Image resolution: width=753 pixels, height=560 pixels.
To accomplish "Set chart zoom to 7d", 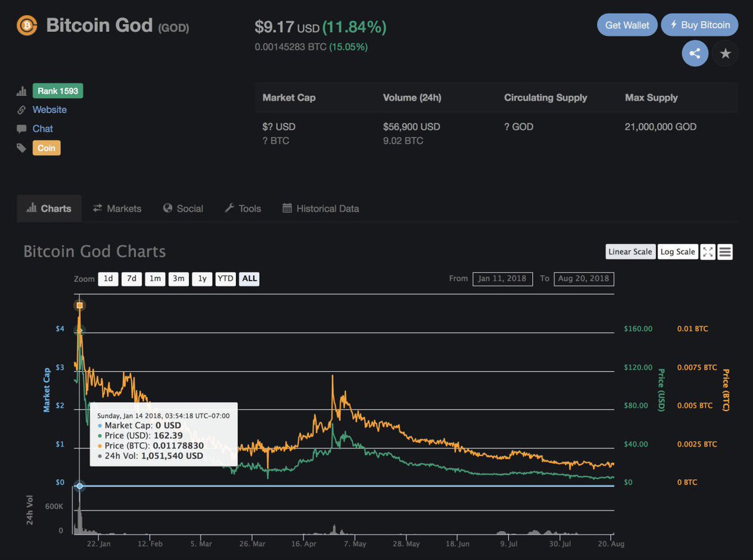I will 131,278.
